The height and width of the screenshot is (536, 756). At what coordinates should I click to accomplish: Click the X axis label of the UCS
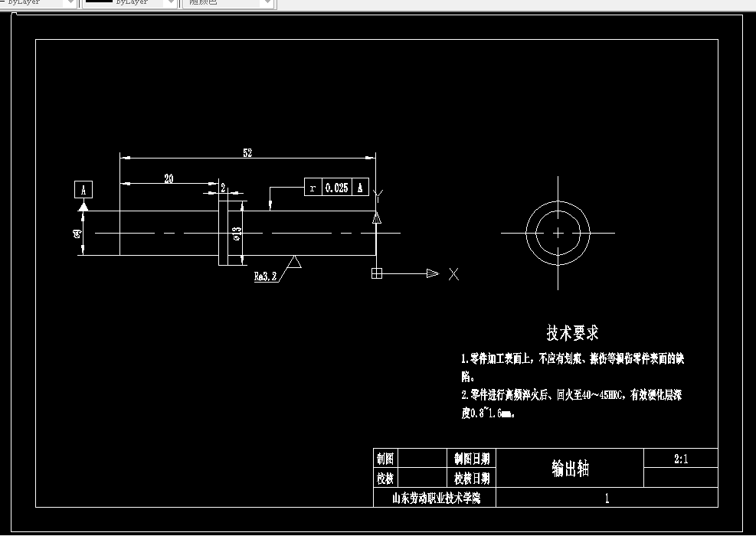[453, 274]
